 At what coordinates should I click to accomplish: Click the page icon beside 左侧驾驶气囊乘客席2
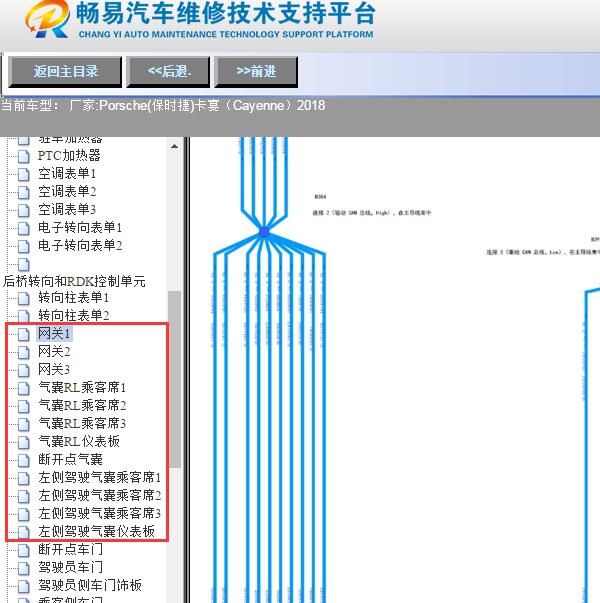tap(24, 497)
